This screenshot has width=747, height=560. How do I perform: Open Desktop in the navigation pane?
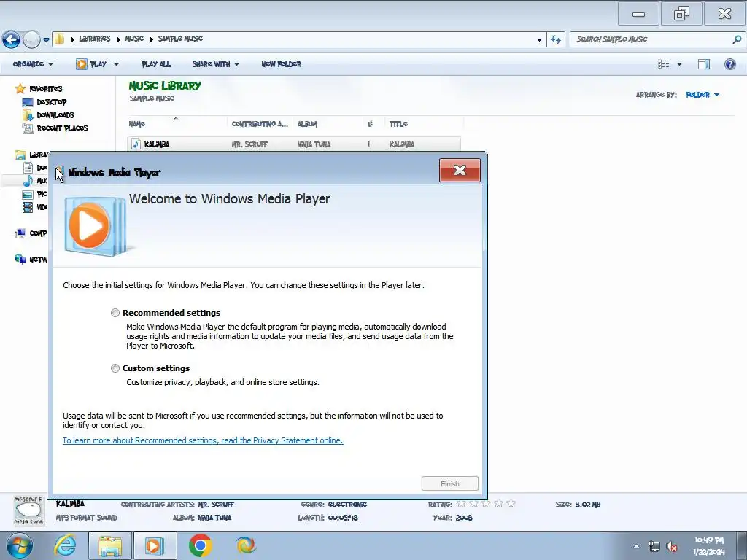pos(52,102)
